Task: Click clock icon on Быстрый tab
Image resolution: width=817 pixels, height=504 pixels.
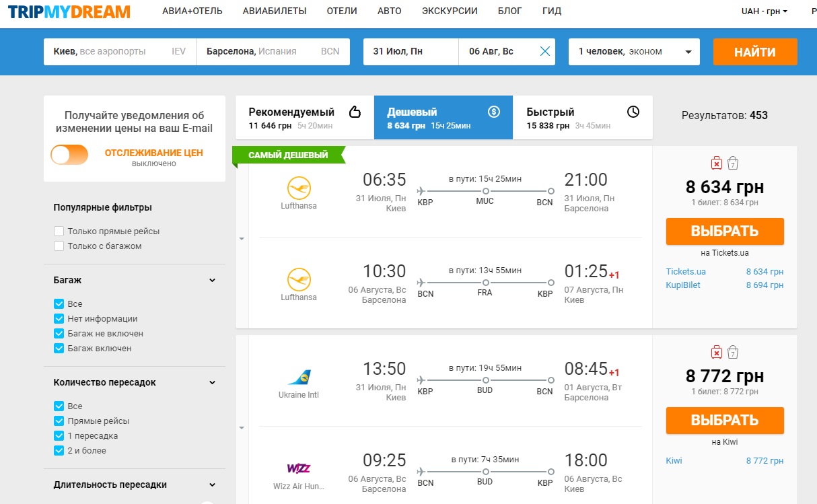Action: coord(633,112)
